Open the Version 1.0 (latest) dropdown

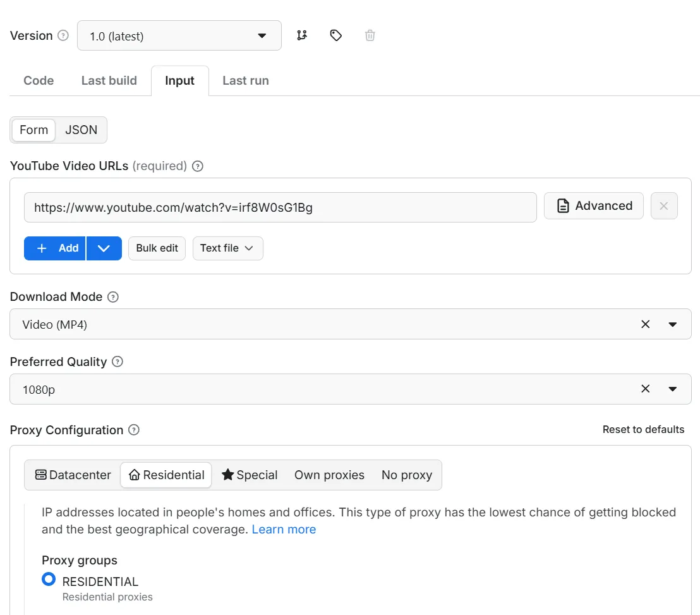(x=179, y=36)
